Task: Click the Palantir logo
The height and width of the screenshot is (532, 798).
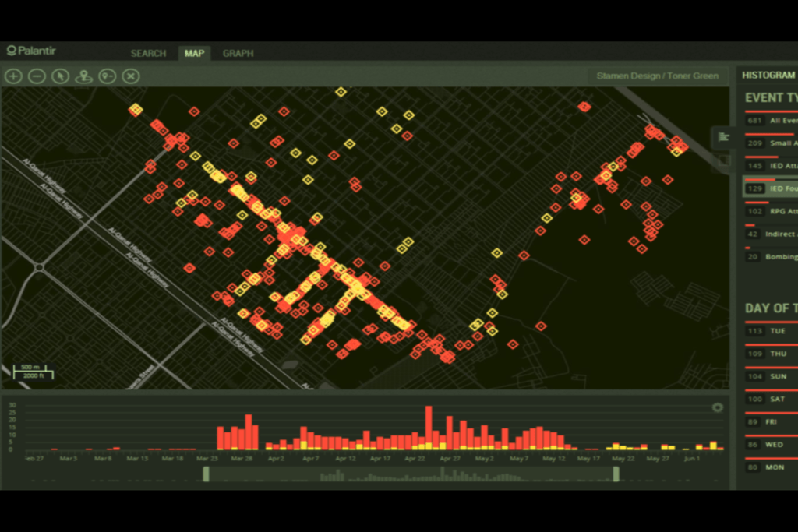Action: [31, 51]
